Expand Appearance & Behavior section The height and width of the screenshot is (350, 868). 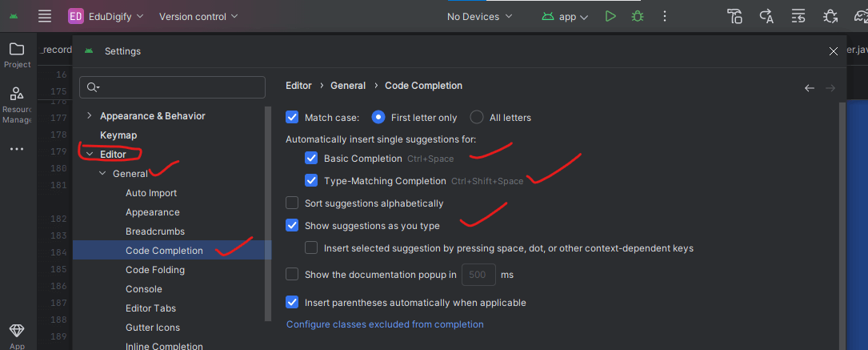pyautogui.click(x=89, y=116)
